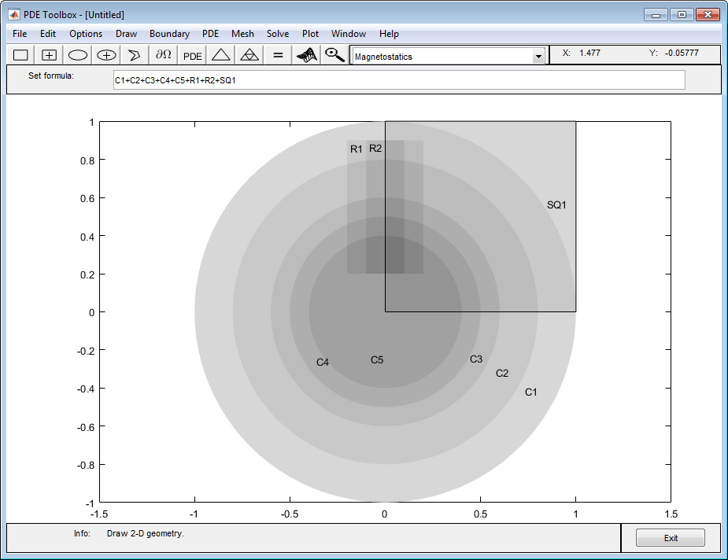The image size is (728, 560).
Task: Click the Y coordinate value -0.05777
Action: 682,53
